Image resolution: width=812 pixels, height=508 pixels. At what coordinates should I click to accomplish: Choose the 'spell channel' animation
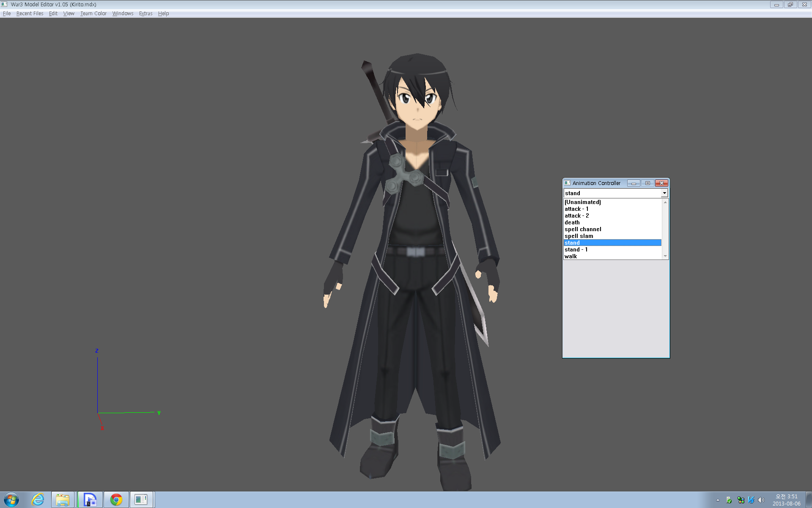pyautogui.click(x=612, y=229)
